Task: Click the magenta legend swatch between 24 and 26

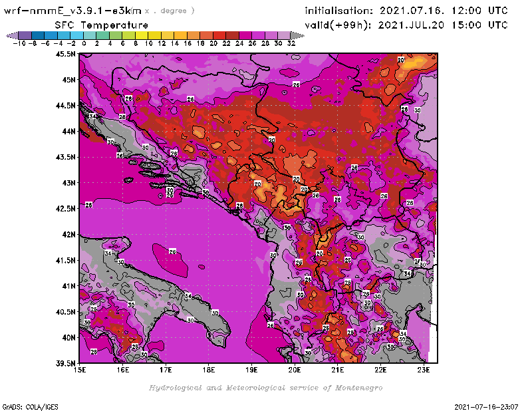Action: click(245, 36)
